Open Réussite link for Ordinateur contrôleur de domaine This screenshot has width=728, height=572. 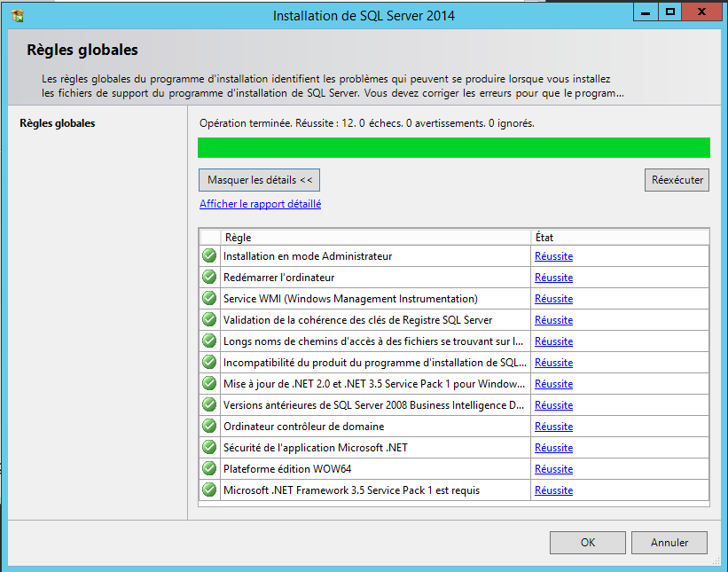coord(553,427)
